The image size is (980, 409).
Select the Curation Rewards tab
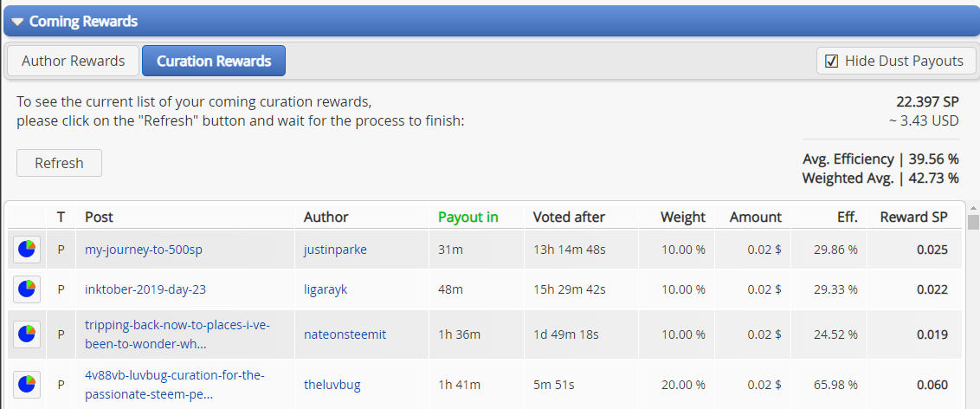214,61
